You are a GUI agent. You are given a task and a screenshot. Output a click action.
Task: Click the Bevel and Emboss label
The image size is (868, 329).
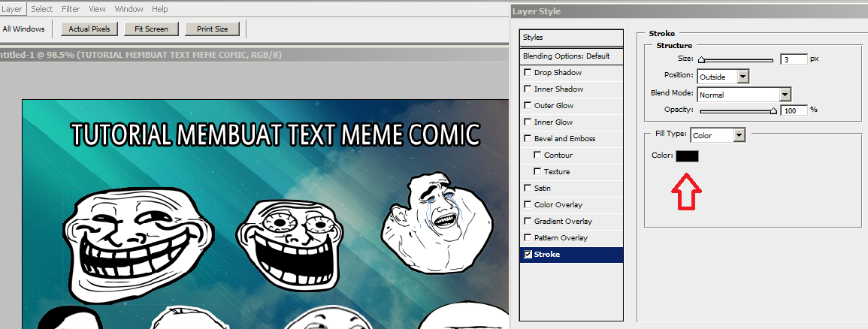coord(564,139)
